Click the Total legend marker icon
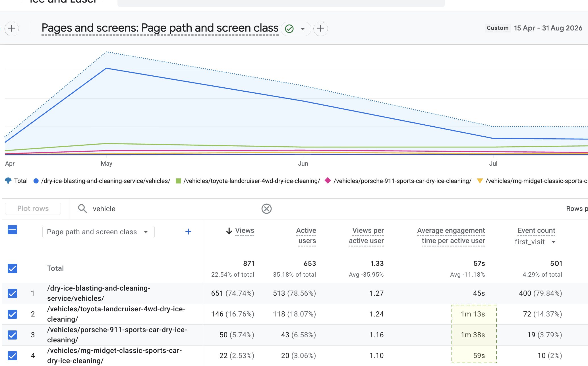This screenshot has height=366, width=588. point(8,181)
